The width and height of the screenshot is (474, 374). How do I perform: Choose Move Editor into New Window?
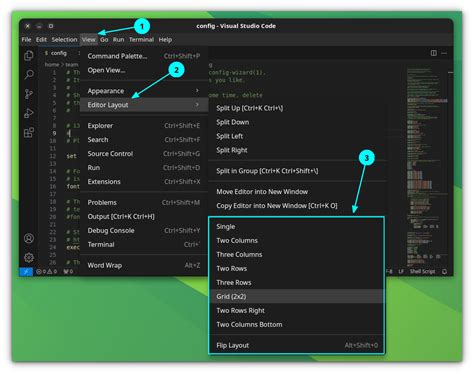point(298,192)
